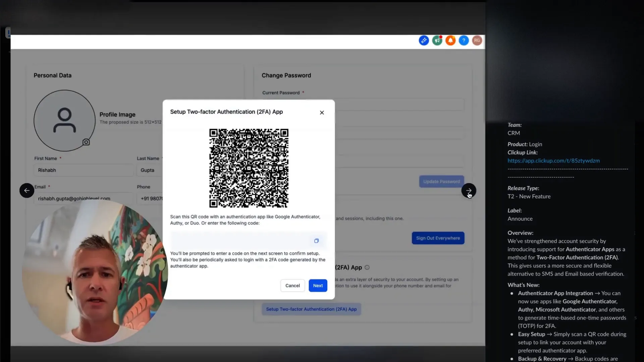Viewport: 644px width, 362px height.
Task: Open the blue rocket icon in header
Action: pyautogui.click(x=424, y=41)
